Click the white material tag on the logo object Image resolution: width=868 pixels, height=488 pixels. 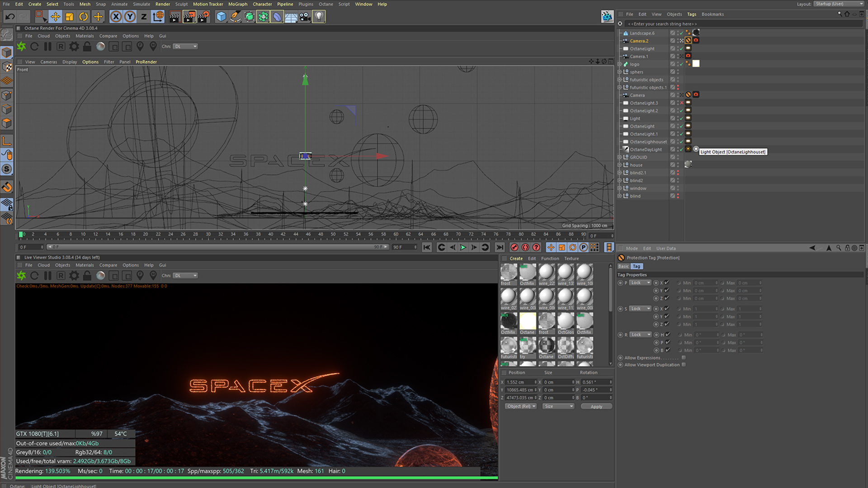pyautogui.click(x=696, y=64)
